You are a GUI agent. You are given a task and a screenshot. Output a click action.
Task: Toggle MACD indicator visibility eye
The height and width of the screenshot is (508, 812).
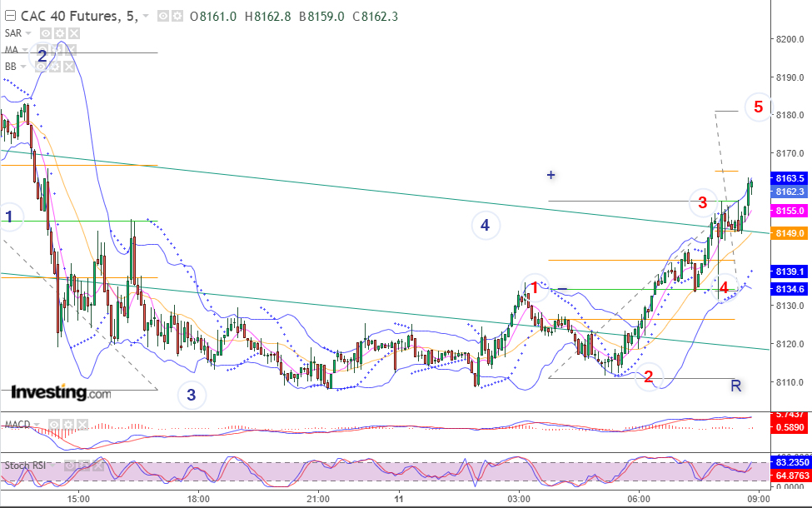pos(54,426)
